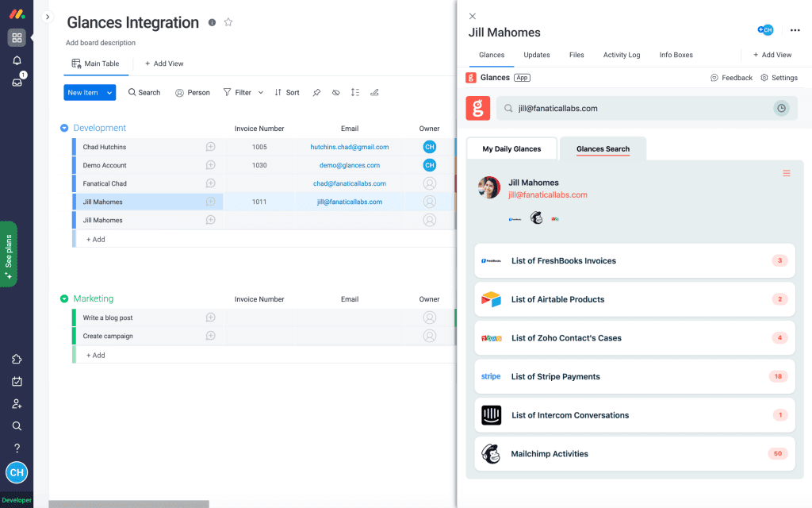Screen dimensions: 812x508
Task: Switch to the Glances tab
Action: click(x=492, y=55)
